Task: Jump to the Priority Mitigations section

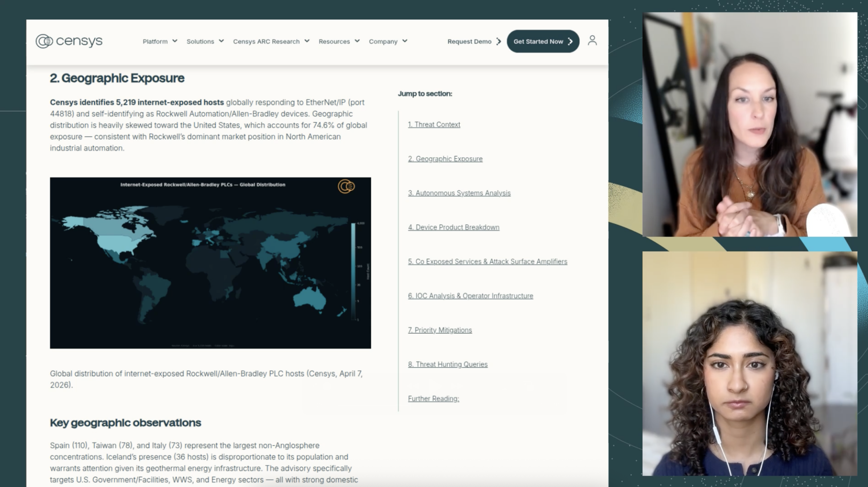Action: [x=440, y=330]
